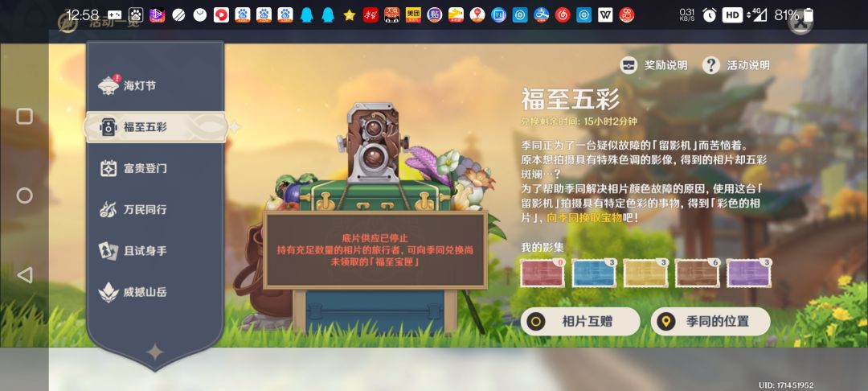Select the purple photo in 我的影集
Viewport: 868px width, 391px height.
coord(748,273)
